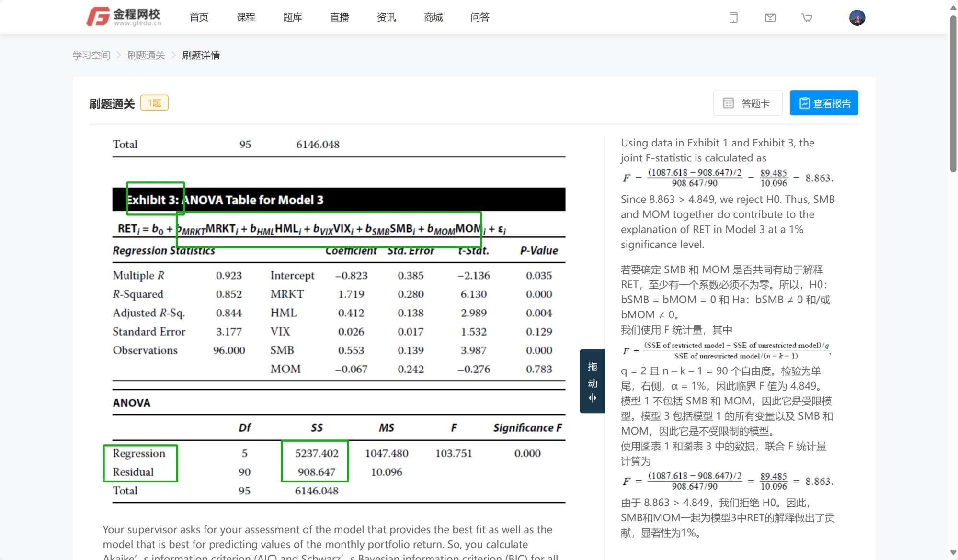Viewport: 958px width, 560px height.
Task: Follow the 刷题通关 breadcrumb link
Action: pos(146,55)
